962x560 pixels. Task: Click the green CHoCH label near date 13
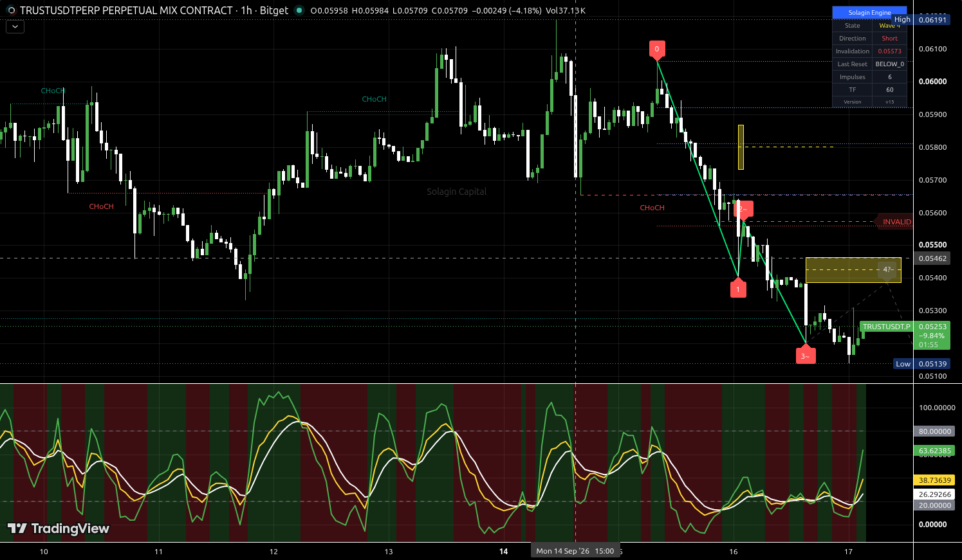374,99
